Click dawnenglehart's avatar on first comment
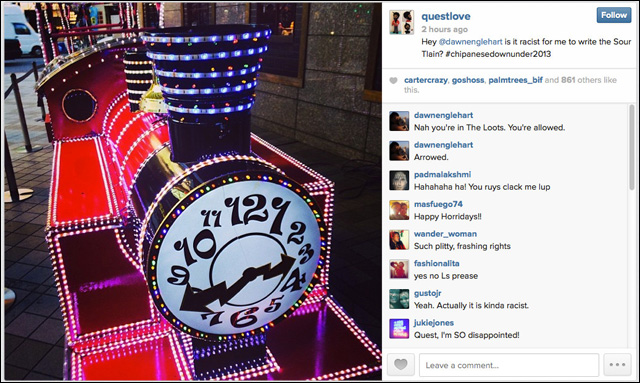 point(399,121)
